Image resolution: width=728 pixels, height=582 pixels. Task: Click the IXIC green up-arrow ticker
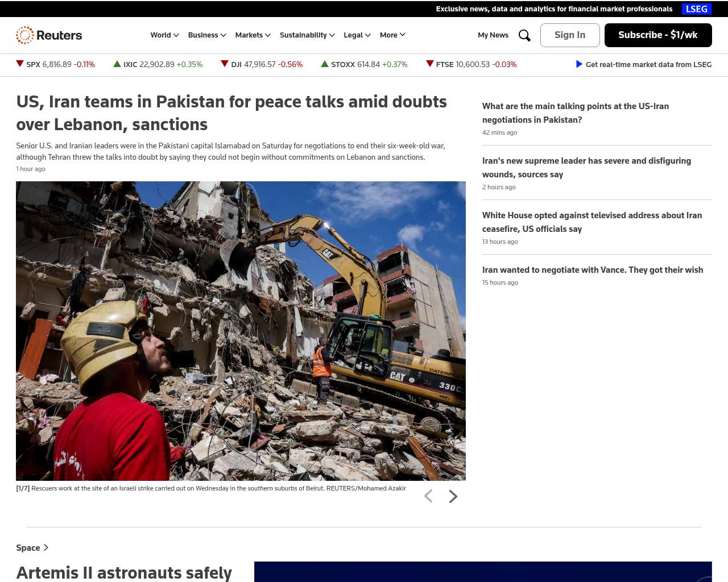pyautogui.click(x=117, y=64)
